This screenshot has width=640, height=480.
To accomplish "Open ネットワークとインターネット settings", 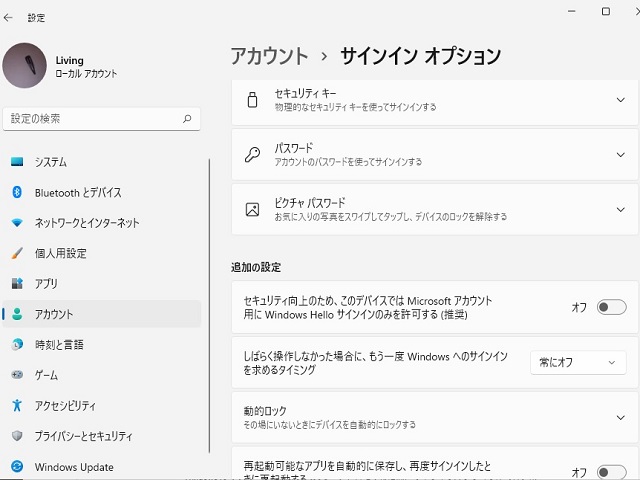I will pos(102,223).
